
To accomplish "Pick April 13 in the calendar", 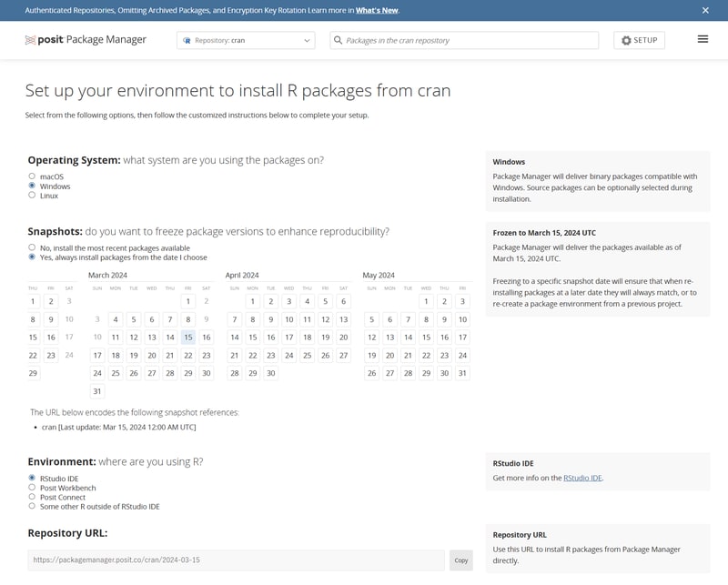I will pyautogui.click(x=344, y=319).
